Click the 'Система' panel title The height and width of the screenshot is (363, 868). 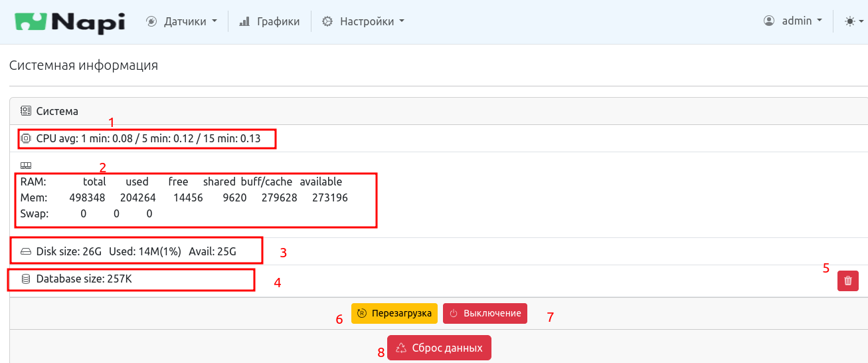pos(57,111)
